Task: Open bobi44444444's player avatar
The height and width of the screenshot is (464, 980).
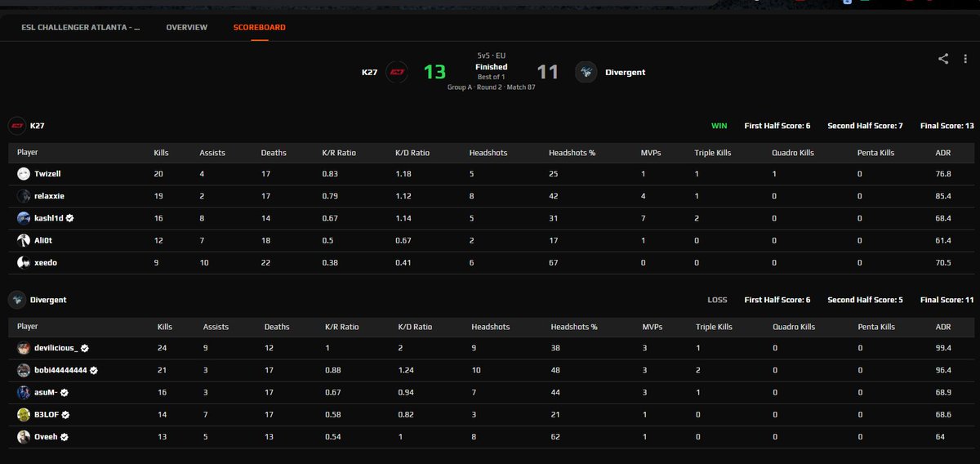Action: (x=24, y=370)
